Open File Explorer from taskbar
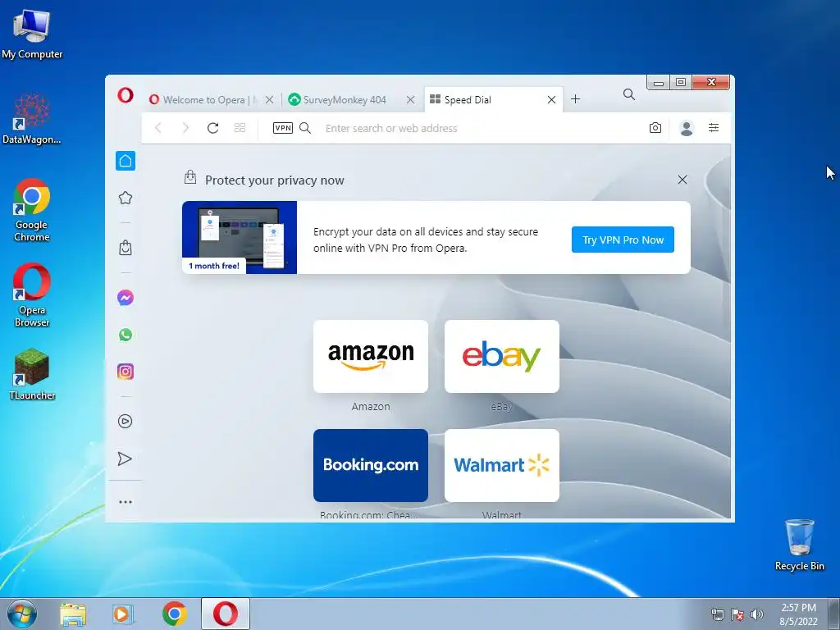The width and height of the screenshot is (840, 630). coord(73,614)
